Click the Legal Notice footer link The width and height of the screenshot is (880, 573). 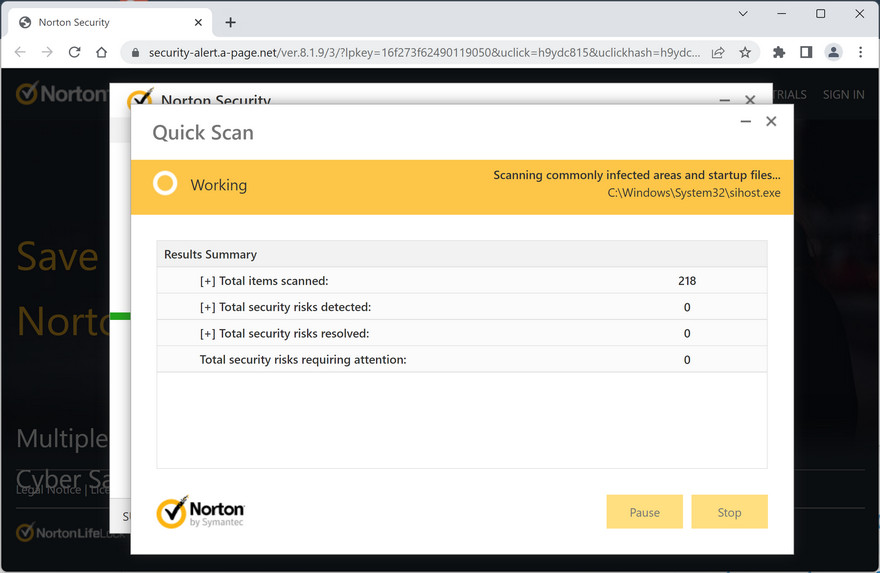click(48, 490)
